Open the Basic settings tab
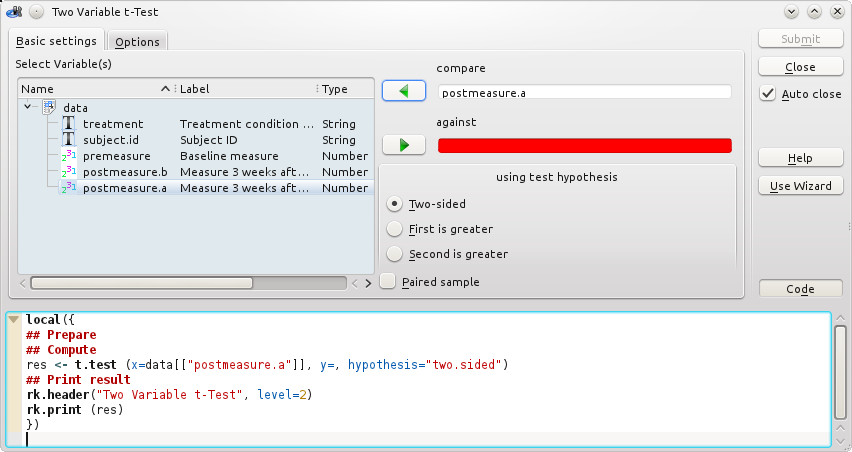Screen dimensions: 852x452 coord(56,41)
